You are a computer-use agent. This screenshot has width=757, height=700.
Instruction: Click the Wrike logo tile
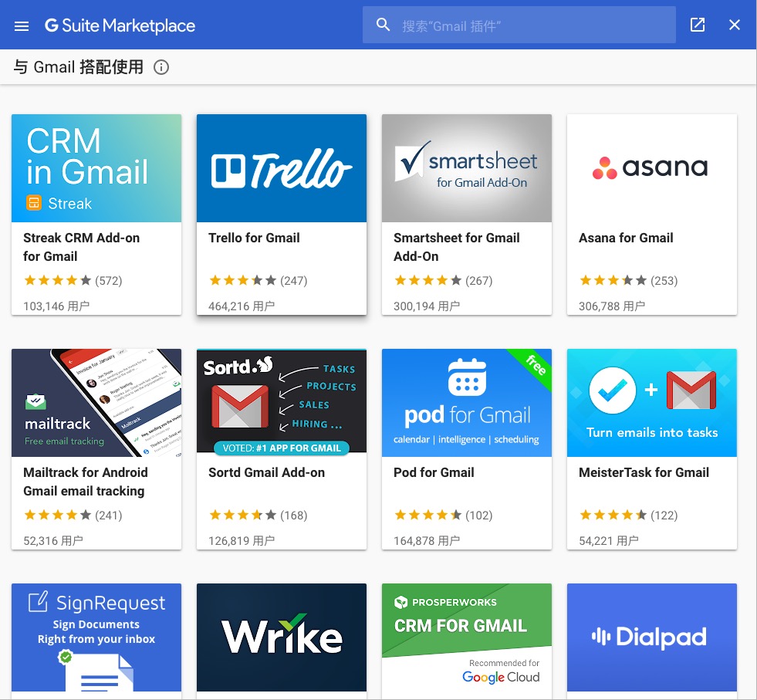pyautogui.click(x=282, y=637)
